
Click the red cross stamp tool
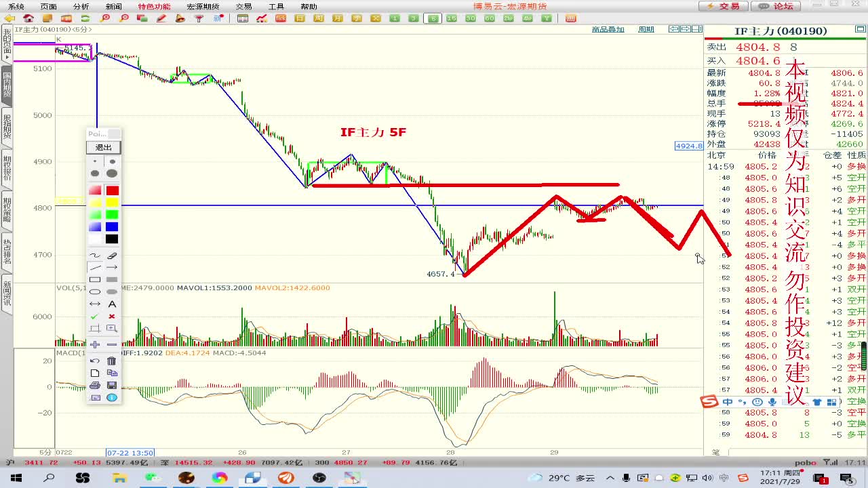pyautogui.click(x=112, y=316)
